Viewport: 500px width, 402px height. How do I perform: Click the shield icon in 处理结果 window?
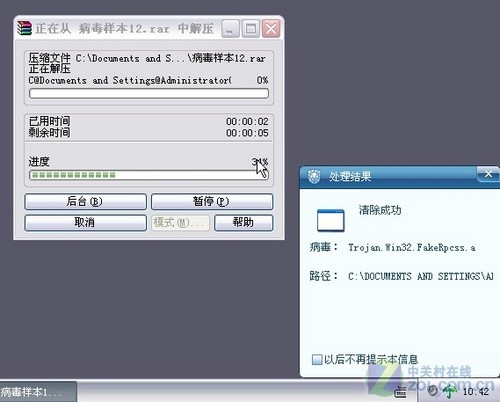tap(314, 176)
